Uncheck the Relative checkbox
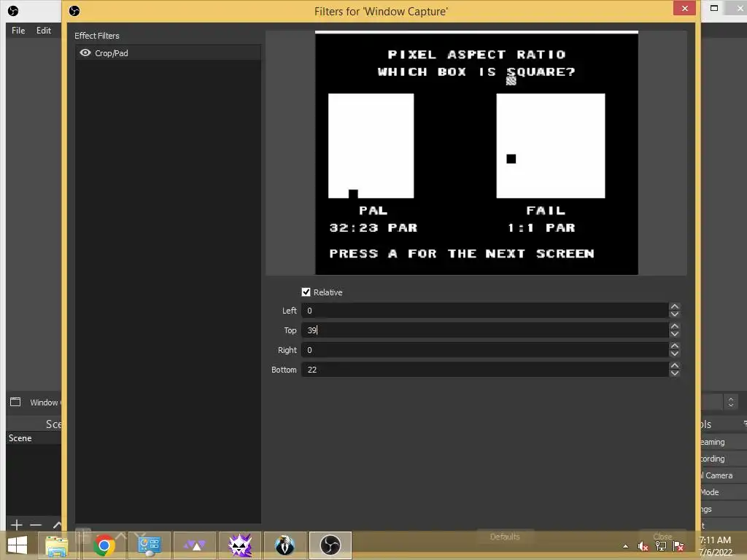The image size is (747, 560). [306, 292]
